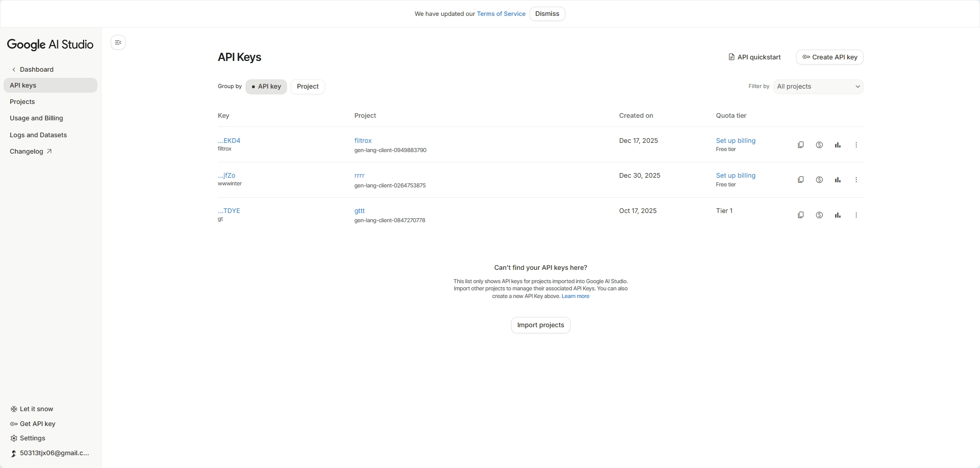Select gen-lang-client-0264753875 project ID
This screenshot has height=468, width=980.
tap(390, 186)
